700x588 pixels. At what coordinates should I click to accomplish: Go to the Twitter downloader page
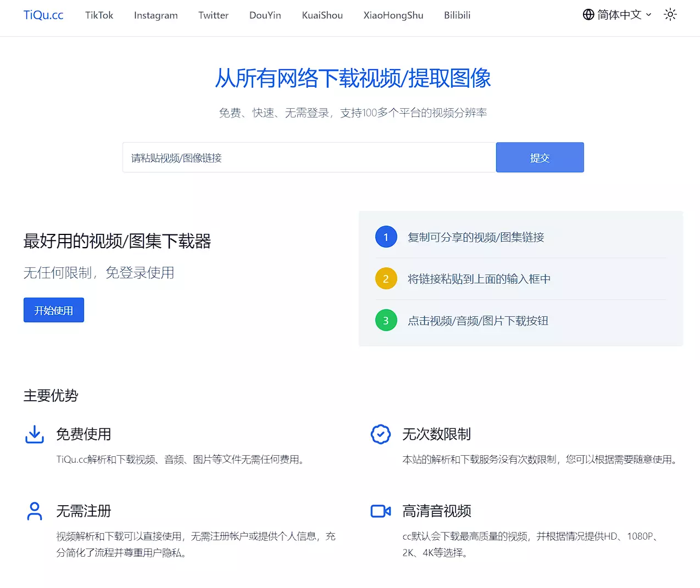[x=213, y=15]
